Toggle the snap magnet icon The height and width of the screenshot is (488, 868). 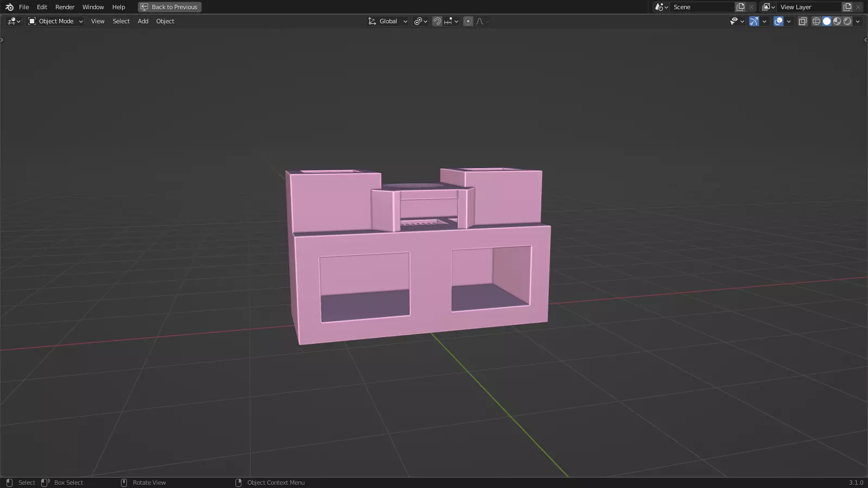(437, 21)
